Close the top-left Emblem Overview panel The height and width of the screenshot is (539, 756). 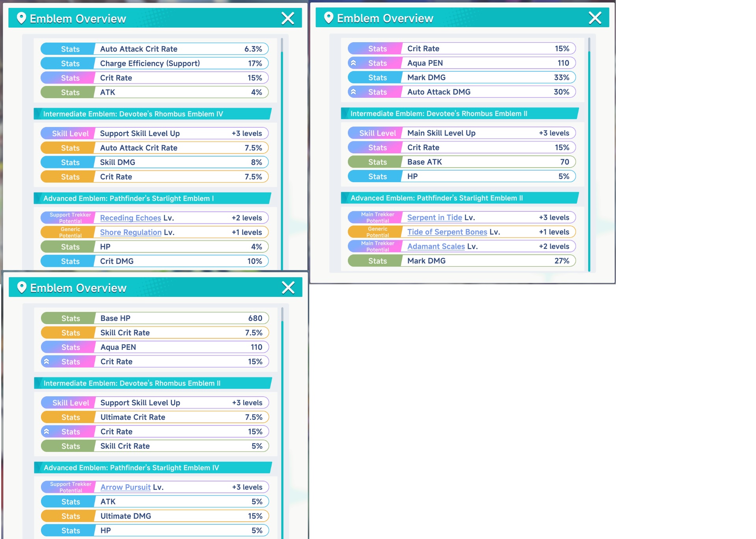coord(288,18)
